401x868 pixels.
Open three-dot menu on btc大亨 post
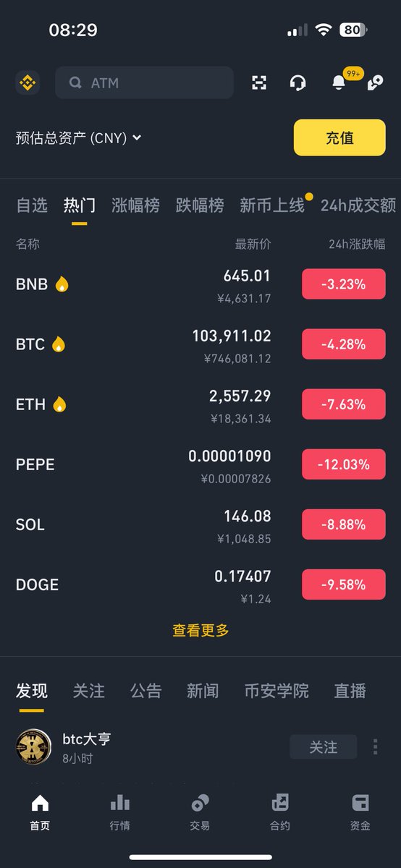coord(375,746)
